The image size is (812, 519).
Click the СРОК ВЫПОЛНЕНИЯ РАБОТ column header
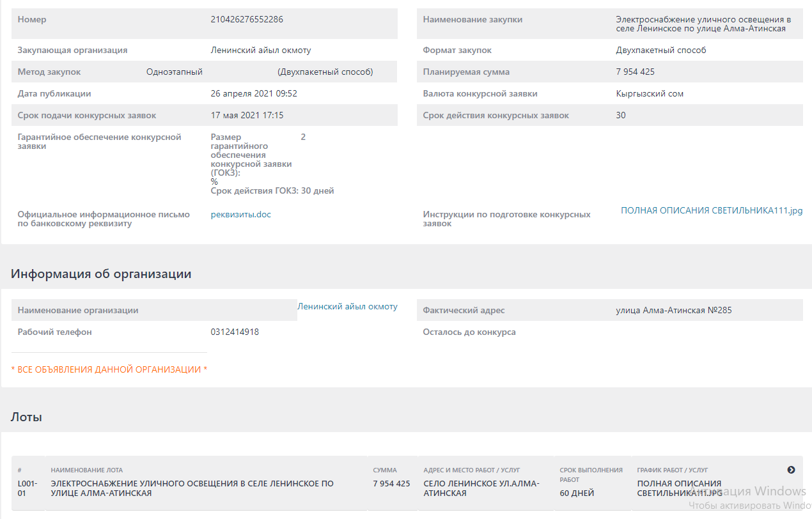(x=591, y=474)
